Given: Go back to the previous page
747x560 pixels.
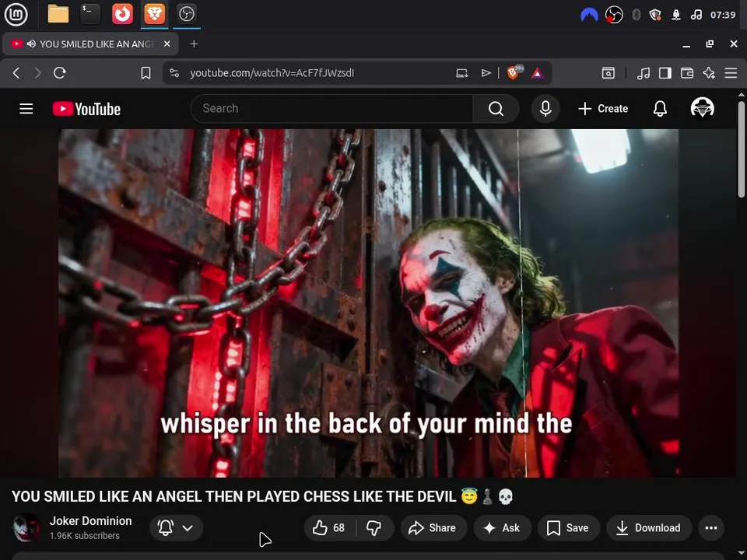Looking at the screenshot, I should tap(16, 73).
